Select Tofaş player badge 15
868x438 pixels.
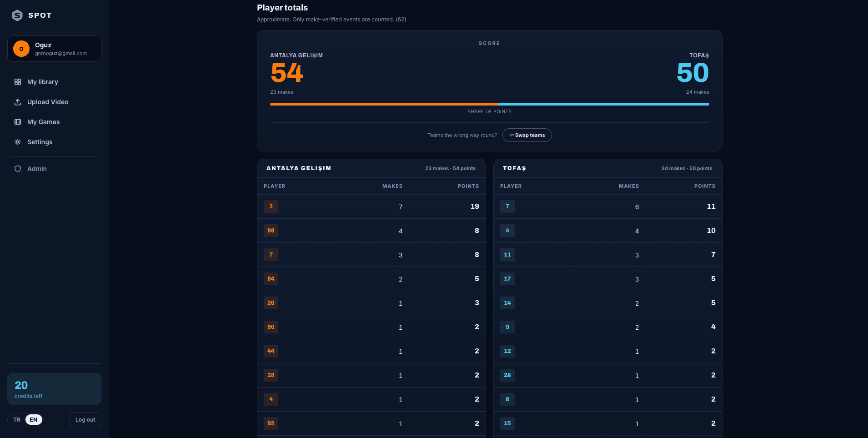click(x=507, y=423)
